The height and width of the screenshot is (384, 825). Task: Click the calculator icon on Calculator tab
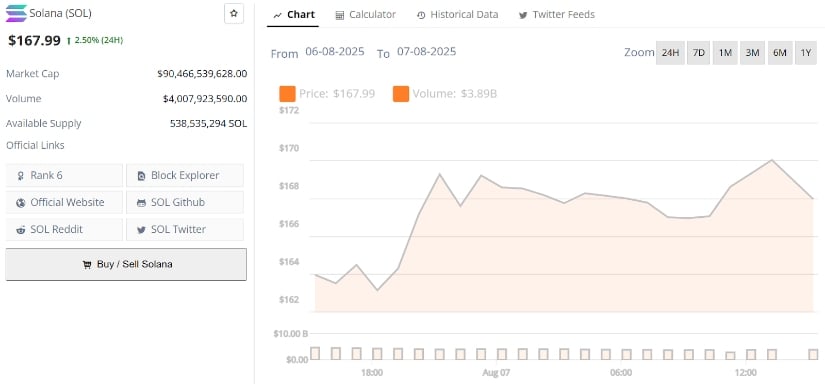pos(340,15)
